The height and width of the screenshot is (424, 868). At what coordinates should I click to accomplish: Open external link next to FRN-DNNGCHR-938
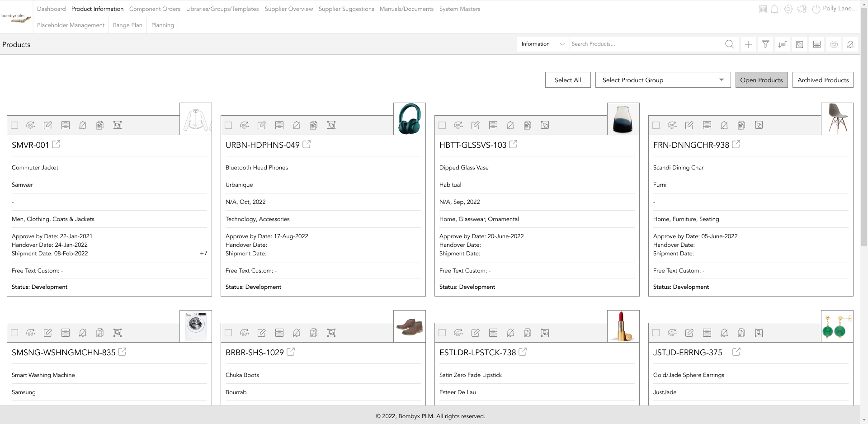(736, 145)
